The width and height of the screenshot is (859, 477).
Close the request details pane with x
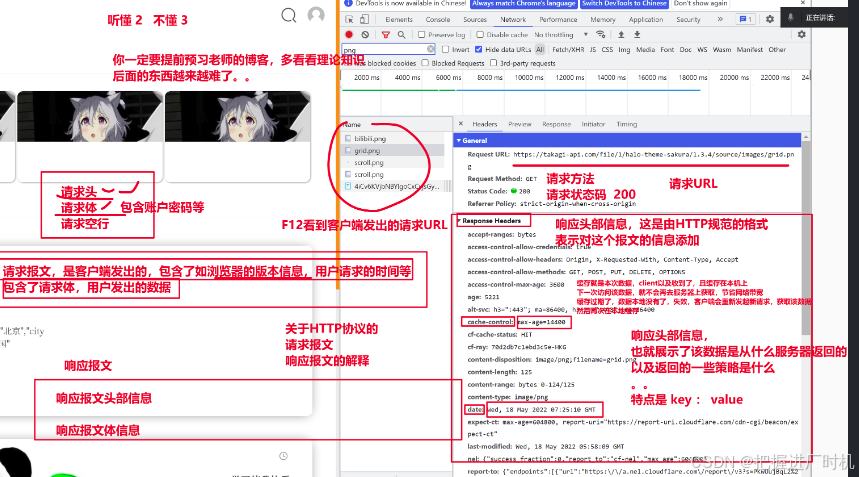tap(461, 124)
